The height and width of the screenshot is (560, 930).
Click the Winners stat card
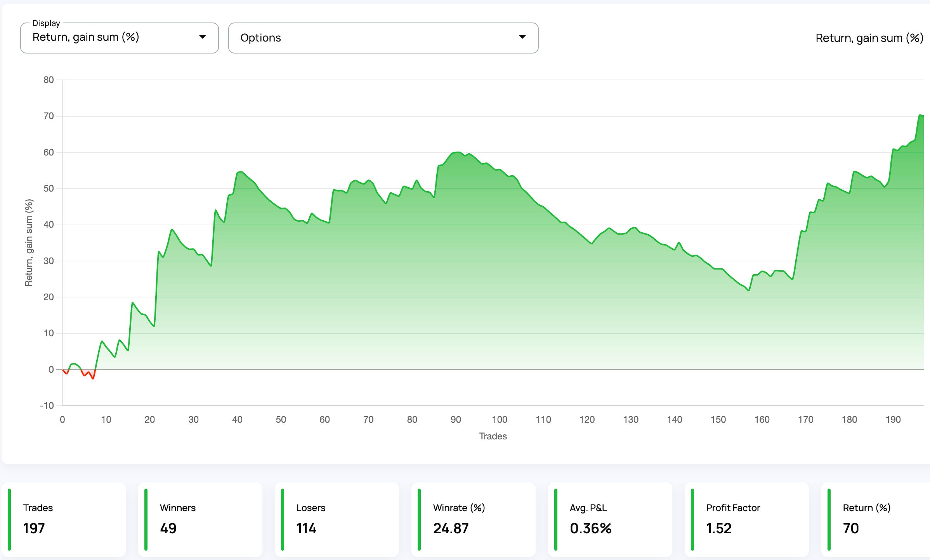(200, 519)
